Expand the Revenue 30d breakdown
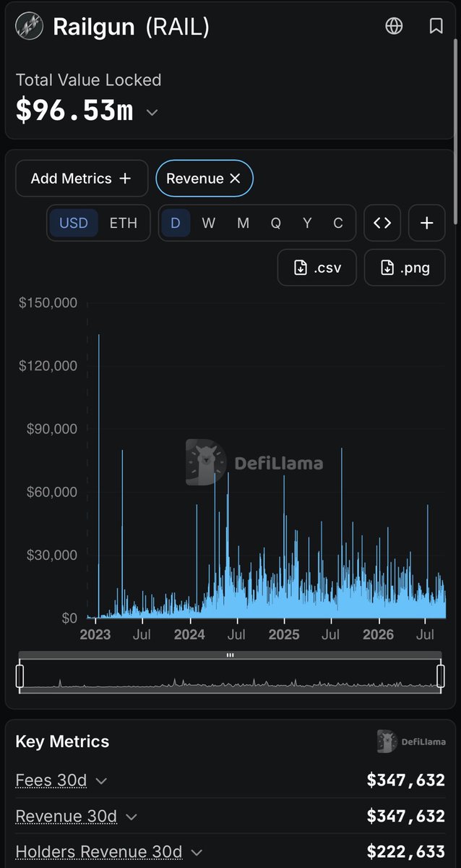The image size is (461, 868). coord(131,817)
